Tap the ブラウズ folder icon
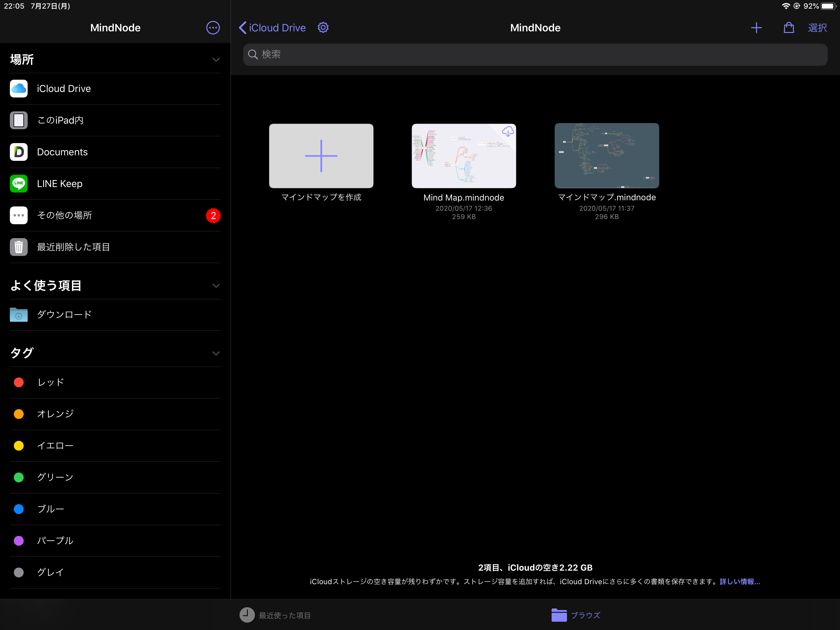 pos(559,615)
